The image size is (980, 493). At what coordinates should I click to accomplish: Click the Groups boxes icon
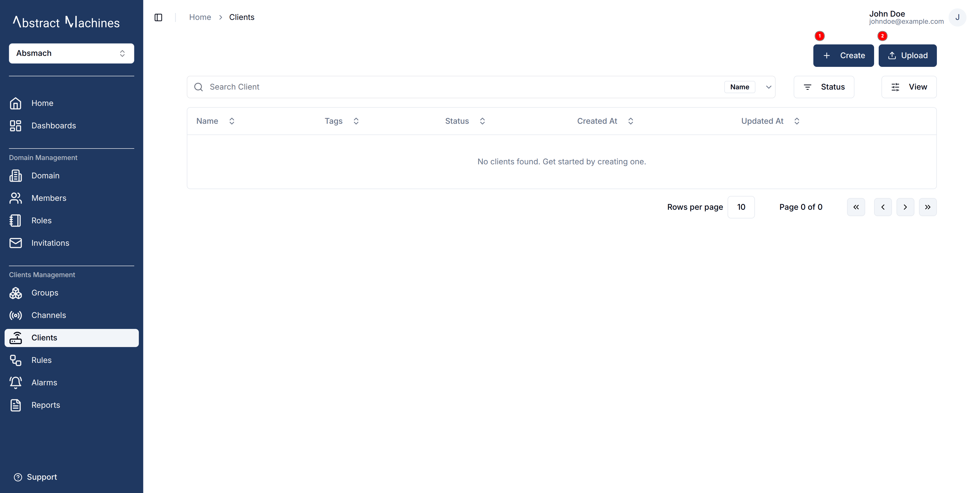16,292
